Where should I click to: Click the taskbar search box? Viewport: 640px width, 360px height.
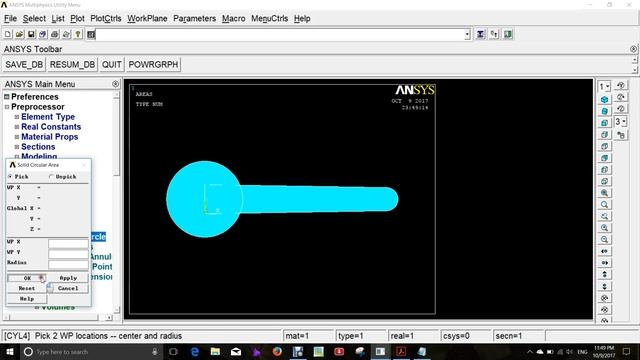92,351
